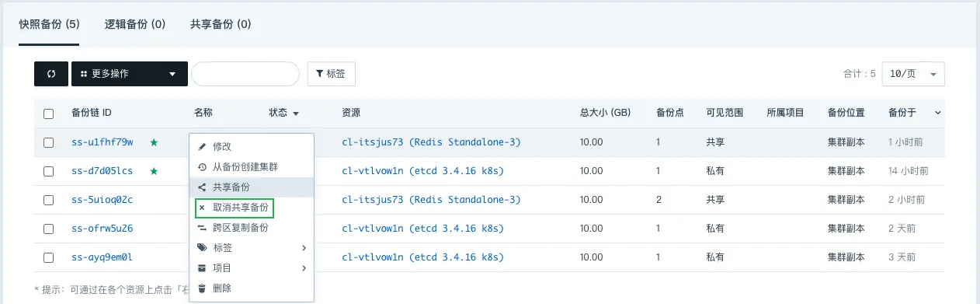Click the green star beside ss-d7d05lcs
980x304 pixels.
click(x=154, y=171)
